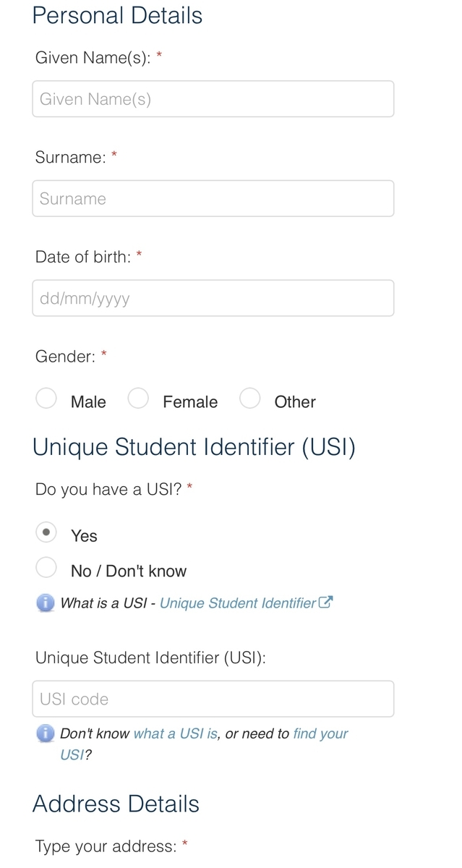Viewport: 462px width, 868px height.
Task: Choose the Other gender option
Action: [x=250, y=399]
